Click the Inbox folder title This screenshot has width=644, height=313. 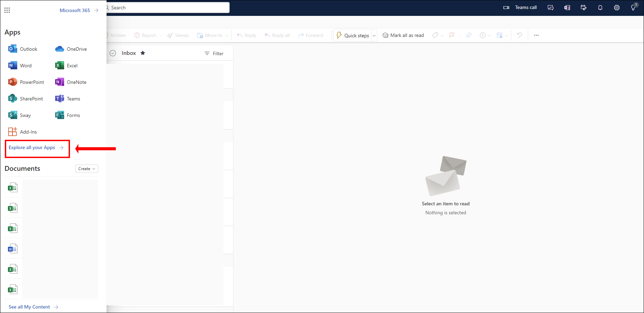(x=129, y=53)
